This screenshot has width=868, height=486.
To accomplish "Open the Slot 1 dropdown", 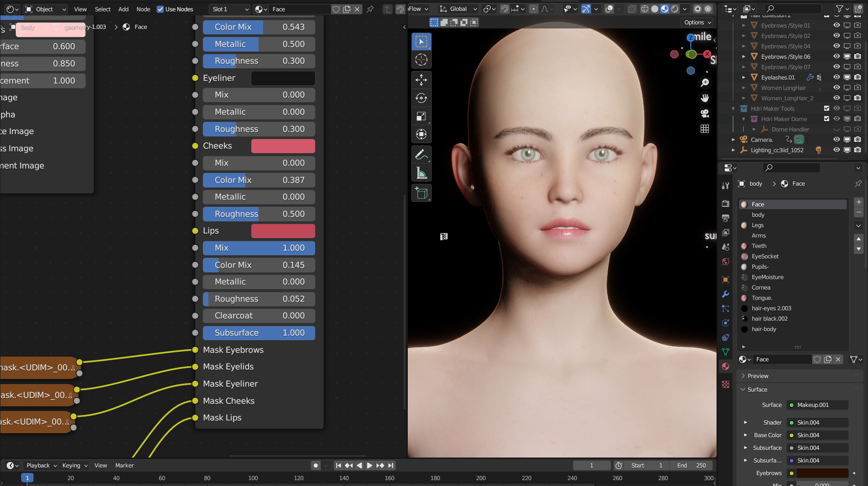I will pos(230,9).
